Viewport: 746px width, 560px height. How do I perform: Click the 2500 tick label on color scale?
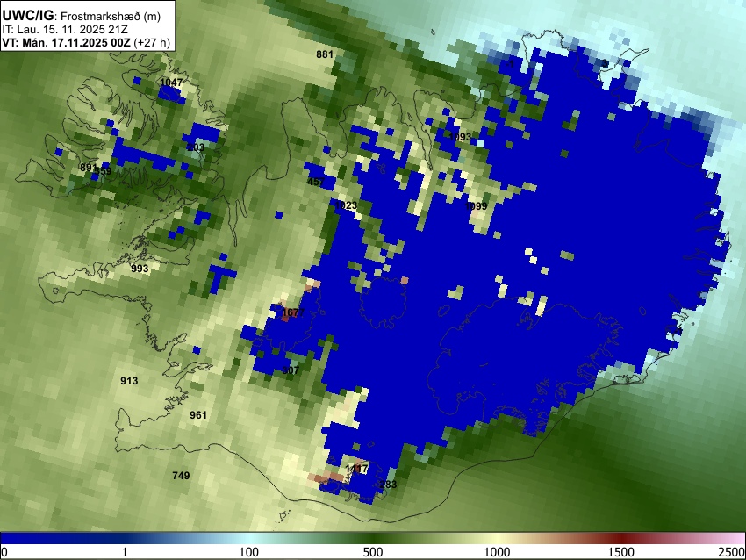[x=732, y=552]
